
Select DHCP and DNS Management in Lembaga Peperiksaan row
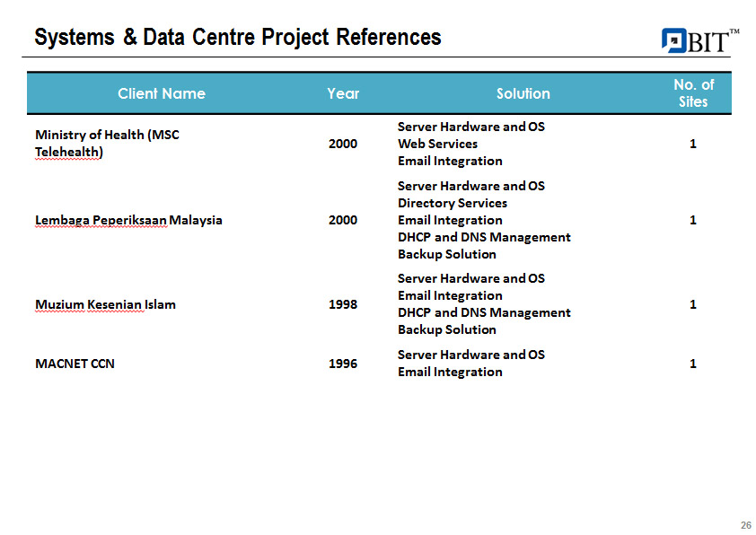pos(484,237)
